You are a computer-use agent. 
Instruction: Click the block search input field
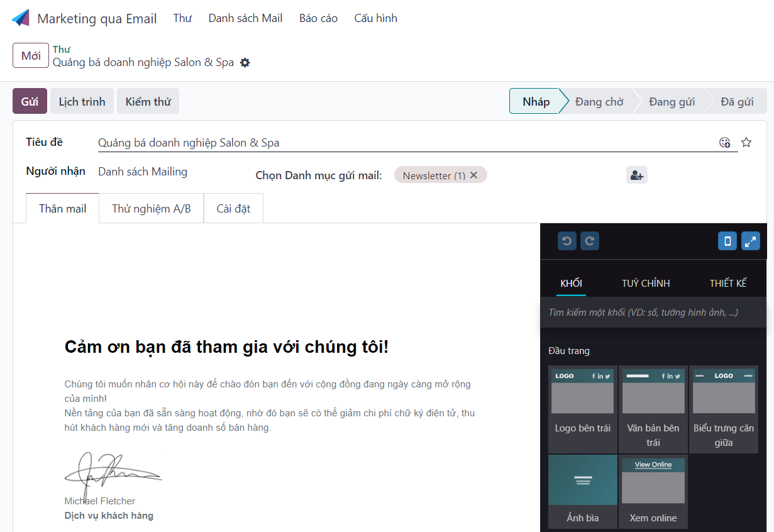tap(653, 313)
